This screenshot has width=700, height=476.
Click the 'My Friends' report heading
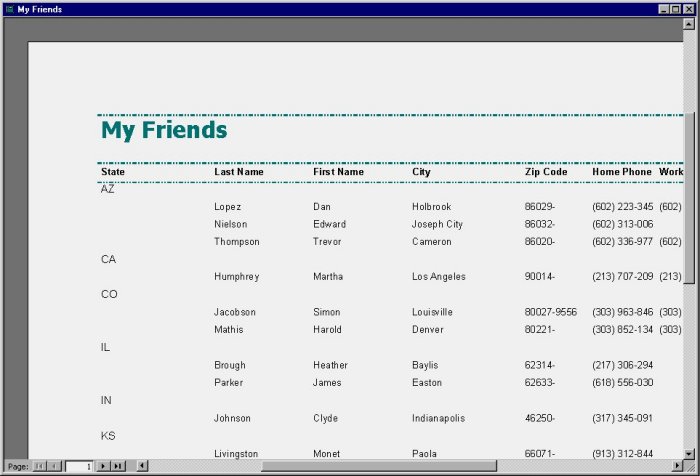(x=164, y=130)
